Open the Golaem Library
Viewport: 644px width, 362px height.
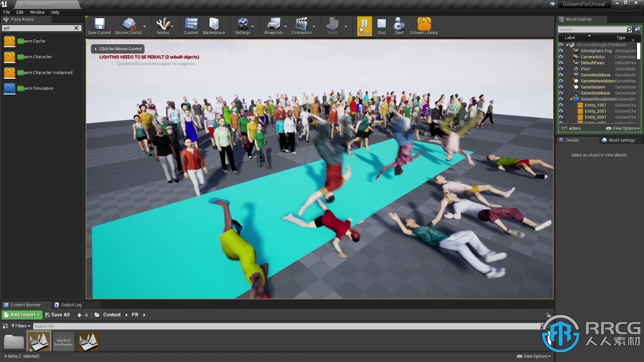coord(424,26)
